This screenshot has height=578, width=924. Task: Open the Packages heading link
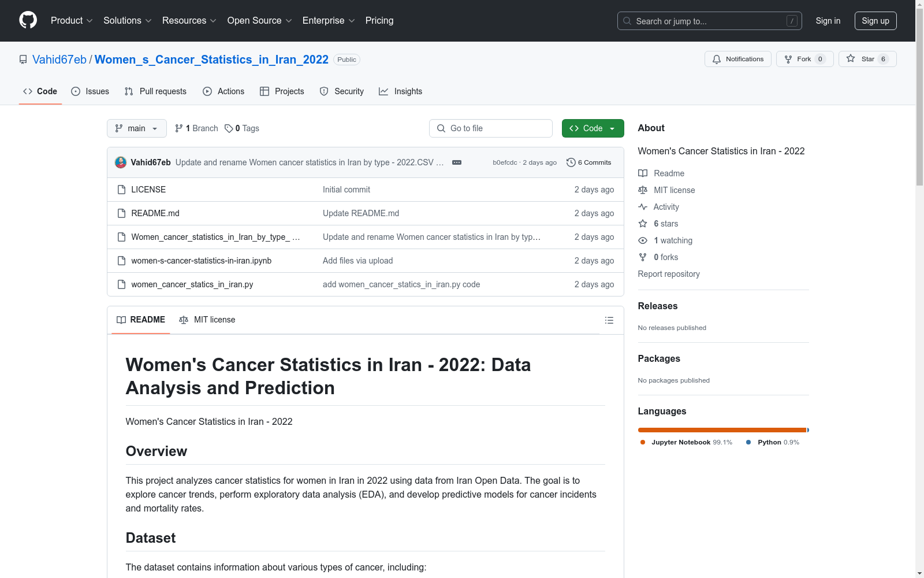659,359
